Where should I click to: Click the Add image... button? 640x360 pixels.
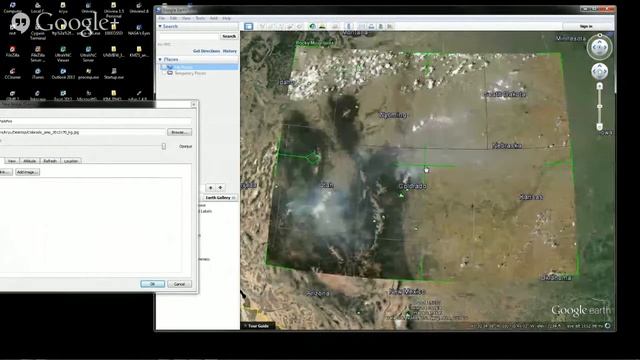27,172
